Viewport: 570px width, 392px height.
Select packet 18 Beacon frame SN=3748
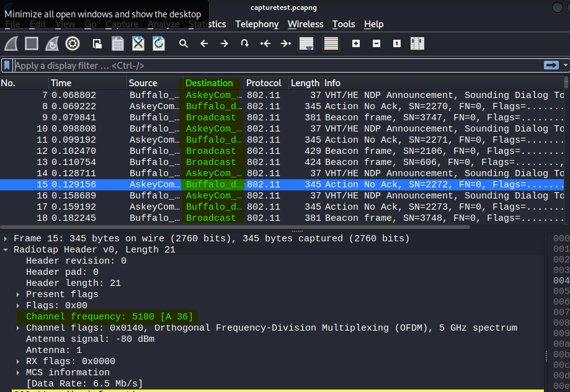pyautogui.click(x=282, y=218)
